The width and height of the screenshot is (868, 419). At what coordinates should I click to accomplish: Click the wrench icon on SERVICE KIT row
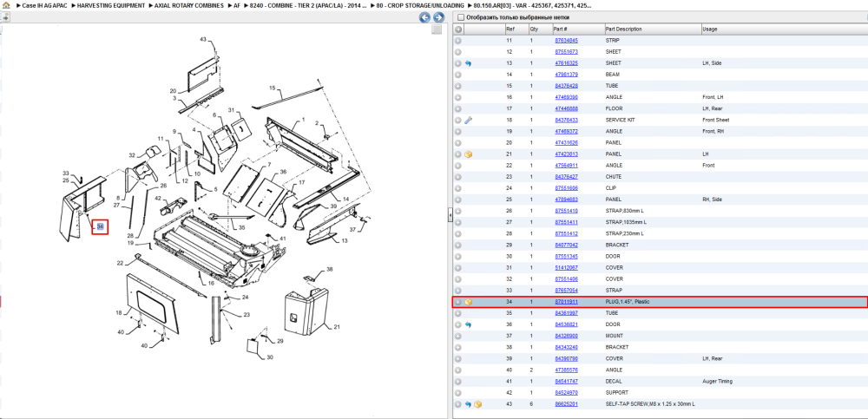point(469,120)
